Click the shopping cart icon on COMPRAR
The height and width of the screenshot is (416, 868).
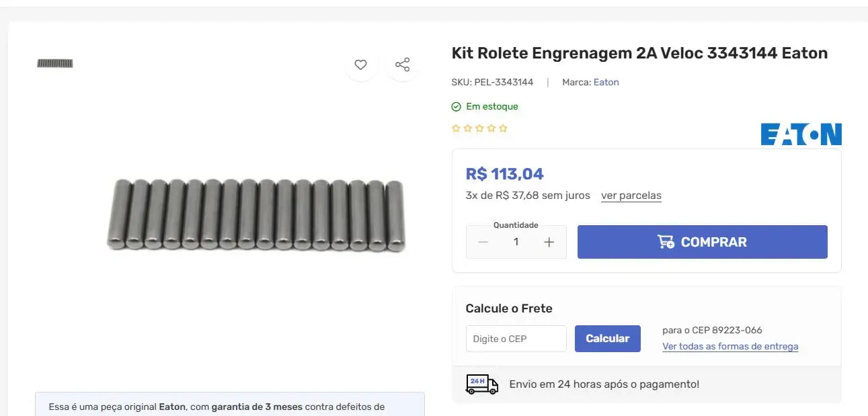[664, 241]
